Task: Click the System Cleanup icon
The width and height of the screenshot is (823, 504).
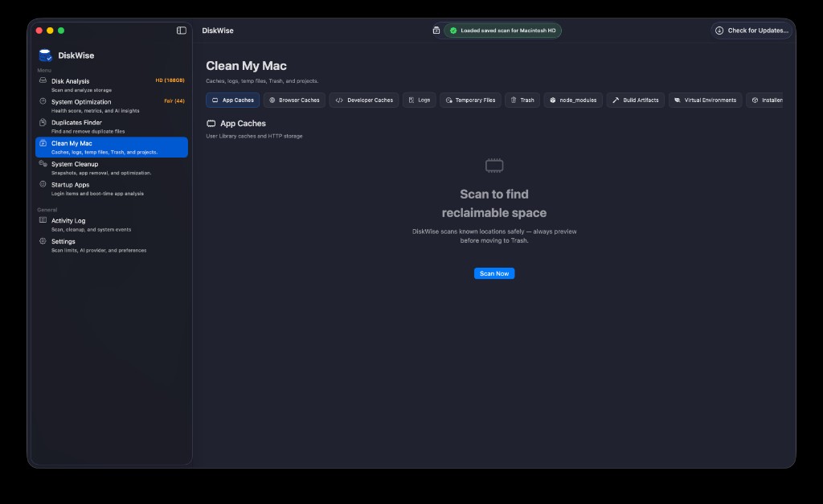Action: click(x=43, y=163)
